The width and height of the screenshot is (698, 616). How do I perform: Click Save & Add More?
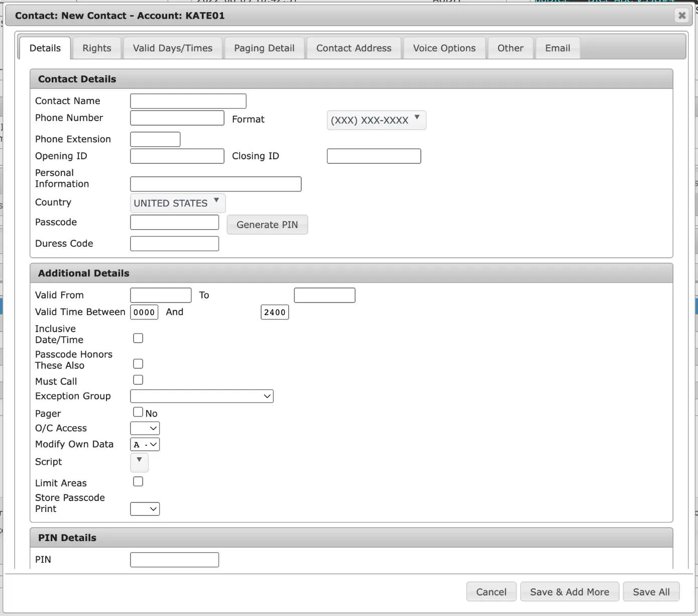coord(569,592)
